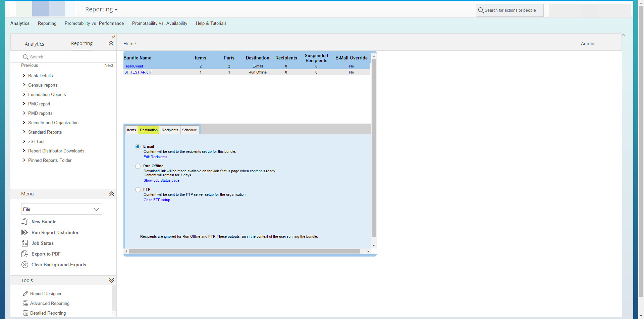Open Promotability vs. Performance menu item
Image resolution: width=644 pixels, height=319 pixels.
pos(94,23)
